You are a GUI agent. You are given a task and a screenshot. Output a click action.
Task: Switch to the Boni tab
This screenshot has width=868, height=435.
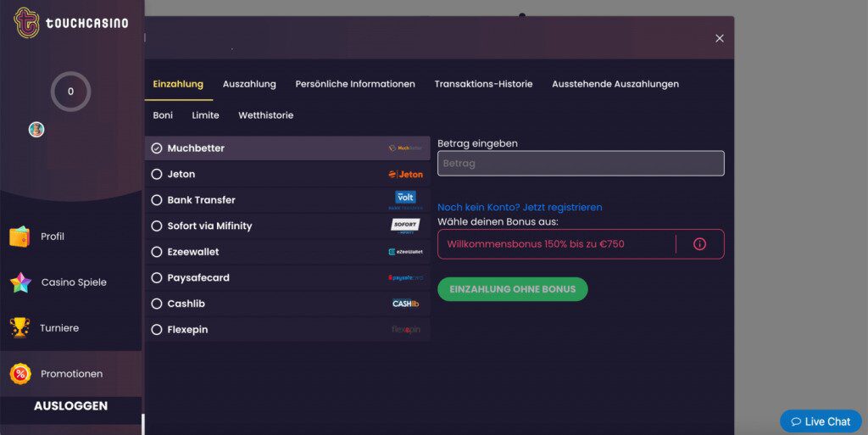(x=163, y=115)
